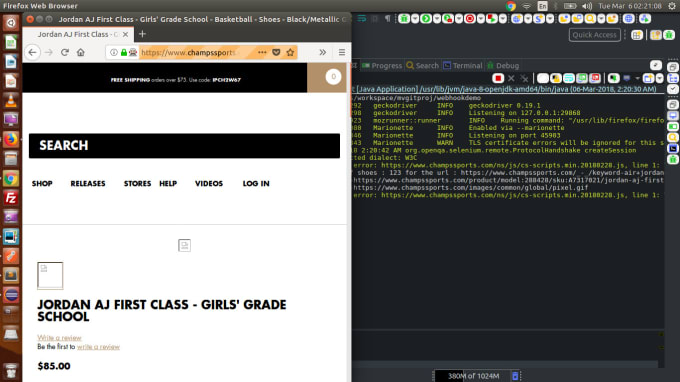Click the beige Write a review link

[x=59, y=338]
